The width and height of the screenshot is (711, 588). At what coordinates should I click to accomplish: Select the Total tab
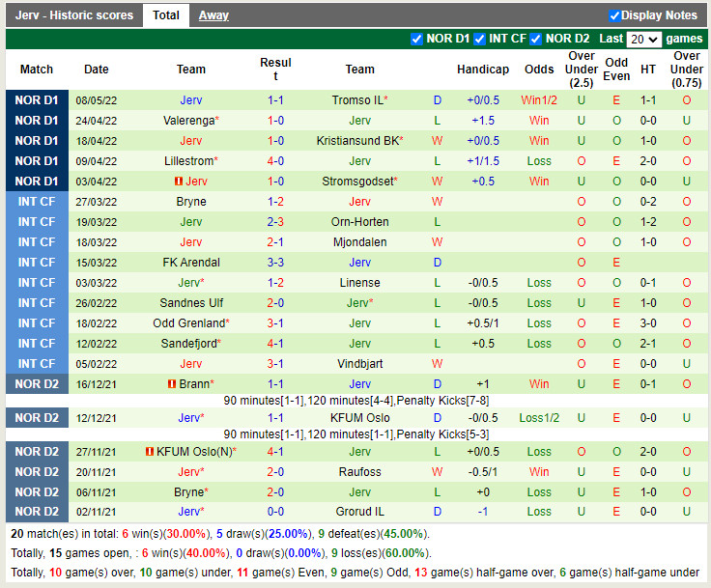click(x=166, y=15)
